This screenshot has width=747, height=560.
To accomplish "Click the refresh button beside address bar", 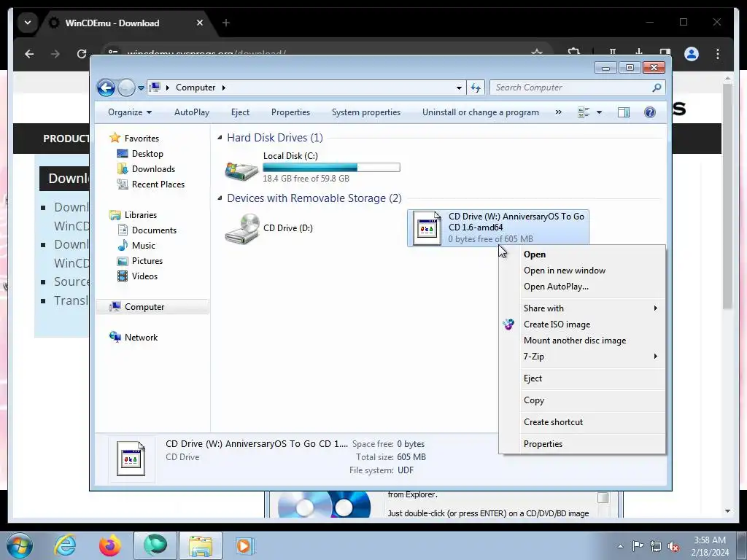I will point(476,87).
